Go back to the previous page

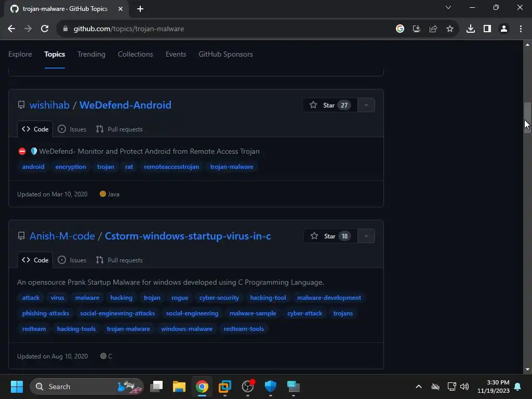[11, 29]
